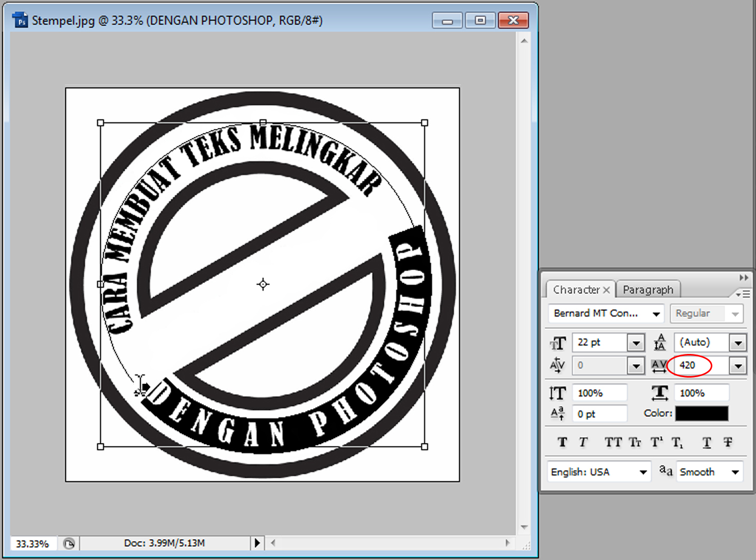Toggle Small Caps style button

(x=635, y=442)
